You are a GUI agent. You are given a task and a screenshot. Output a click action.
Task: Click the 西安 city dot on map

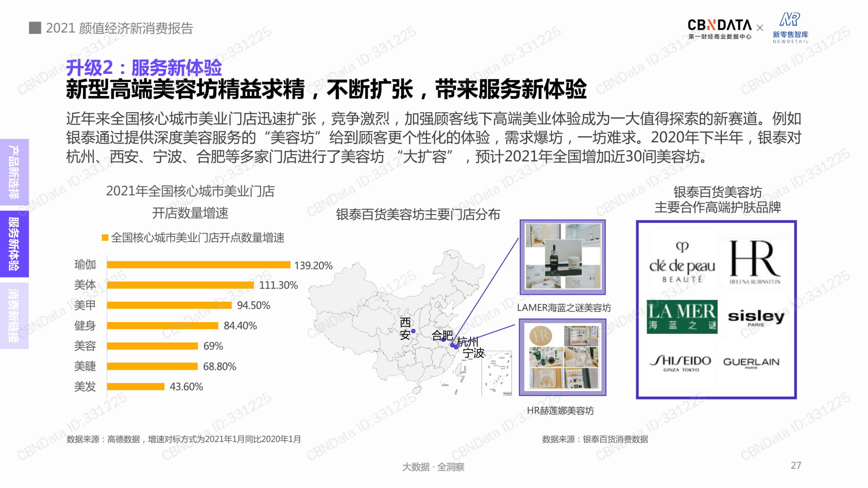pyautogui.click(x=413, y=331)
